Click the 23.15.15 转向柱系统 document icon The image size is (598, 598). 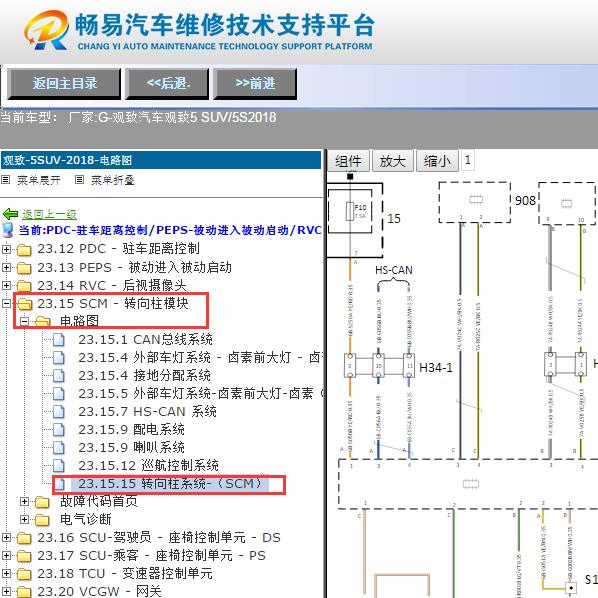59,484
